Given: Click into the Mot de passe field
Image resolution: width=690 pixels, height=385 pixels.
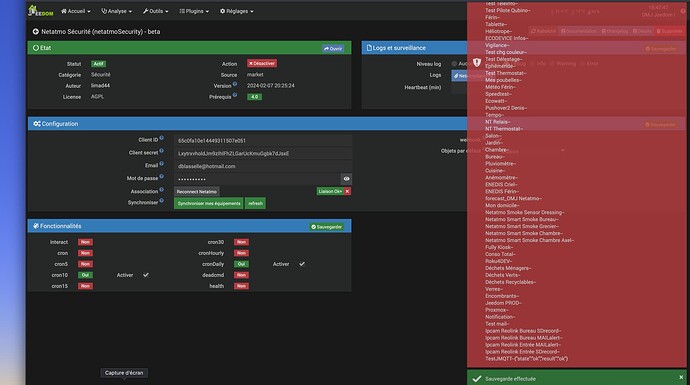Looking at the screenshot, I should tap(257, 179).
